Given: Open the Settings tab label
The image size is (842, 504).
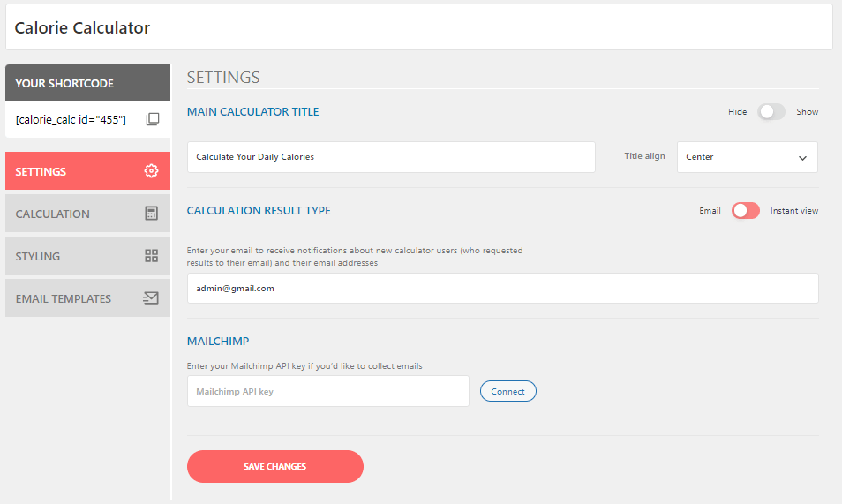Looking at the screenshot, I should pyautogui.click(x=41, y=171).
